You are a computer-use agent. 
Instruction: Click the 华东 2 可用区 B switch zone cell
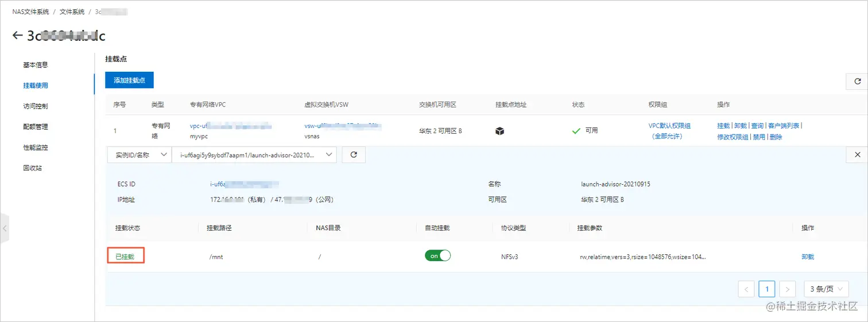point(440,131)
